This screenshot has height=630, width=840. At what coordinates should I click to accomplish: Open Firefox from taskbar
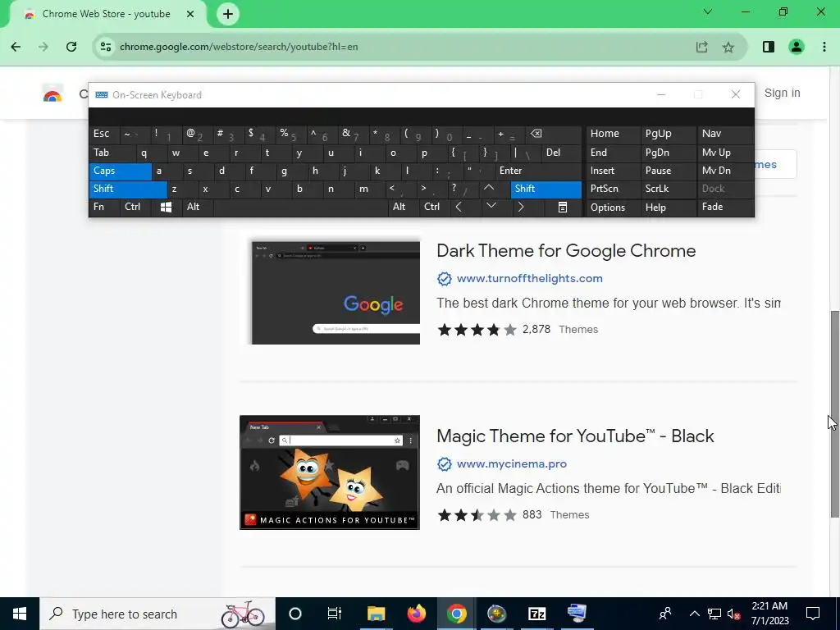pyautogui.click(x=416, y=614)
